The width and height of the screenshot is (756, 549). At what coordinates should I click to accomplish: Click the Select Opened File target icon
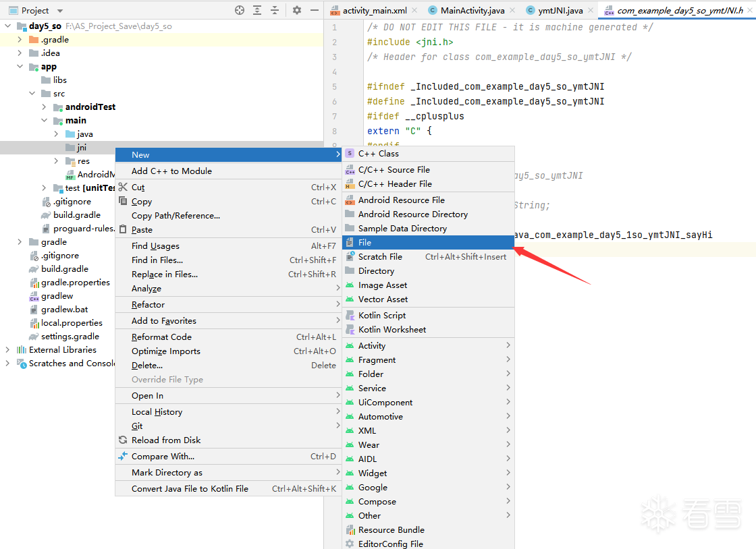pyautogui.click(x=240, y=10)
